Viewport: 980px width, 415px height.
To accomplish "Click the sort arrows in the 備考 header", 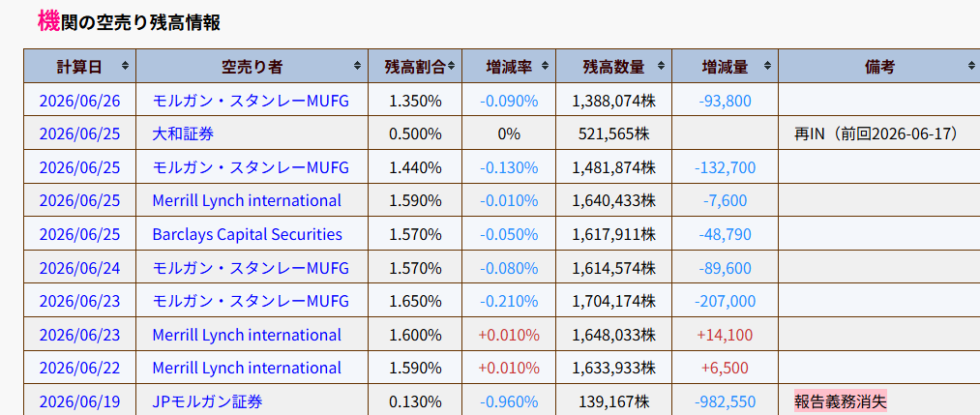I will tap(971, 66).
